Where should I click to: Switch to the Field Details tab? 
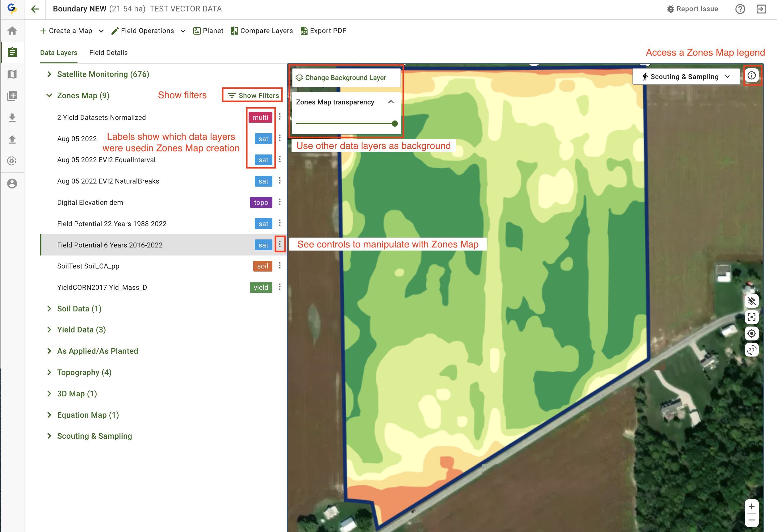(x=108, y=53)
